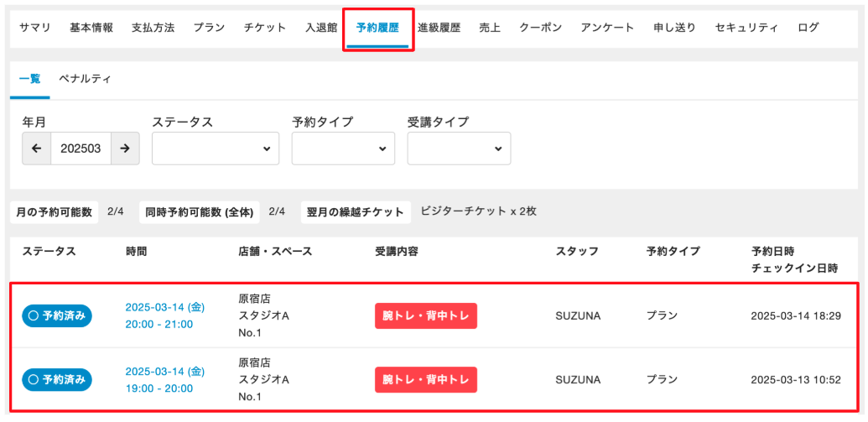Open the 2025-03-14 20:00 - 21:00 booking link
The image size is (868, 422).
coord(165,315)
